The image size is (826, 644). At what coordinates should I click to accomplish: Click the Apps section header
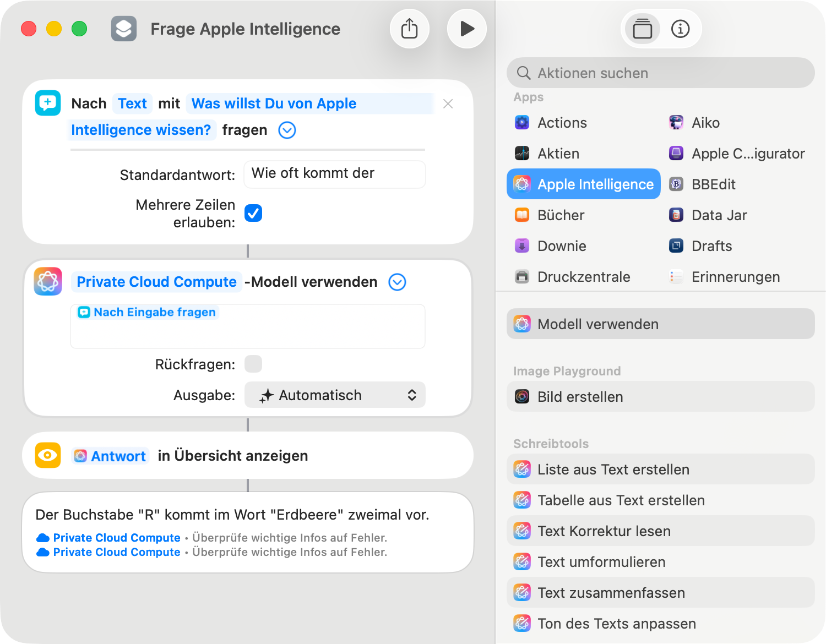coord(528,97)
